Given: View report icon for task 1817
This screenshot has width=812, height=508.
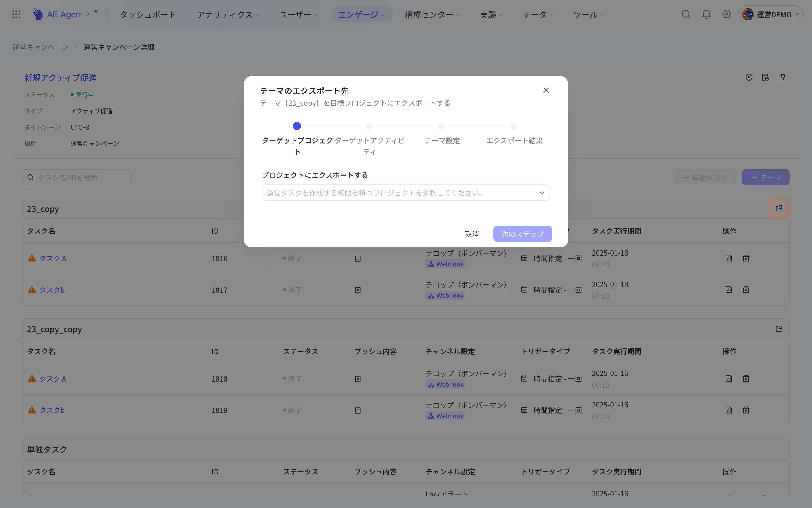Looking at the screenshot, I should (729, 289).
